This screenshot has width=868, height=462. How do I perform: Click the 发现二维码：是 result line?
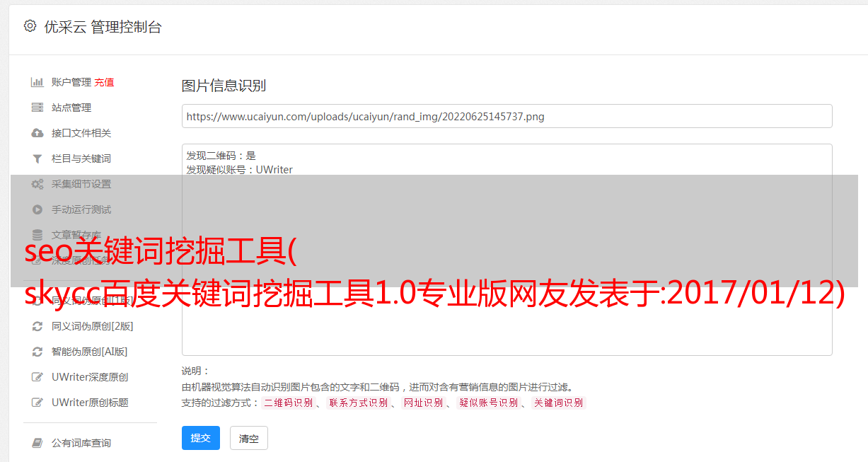[221, 156]
